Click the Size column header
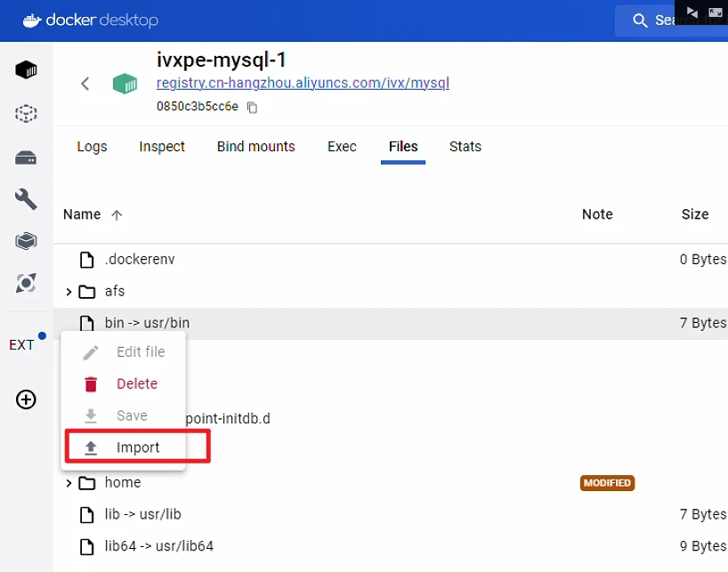 pos(694,214)
